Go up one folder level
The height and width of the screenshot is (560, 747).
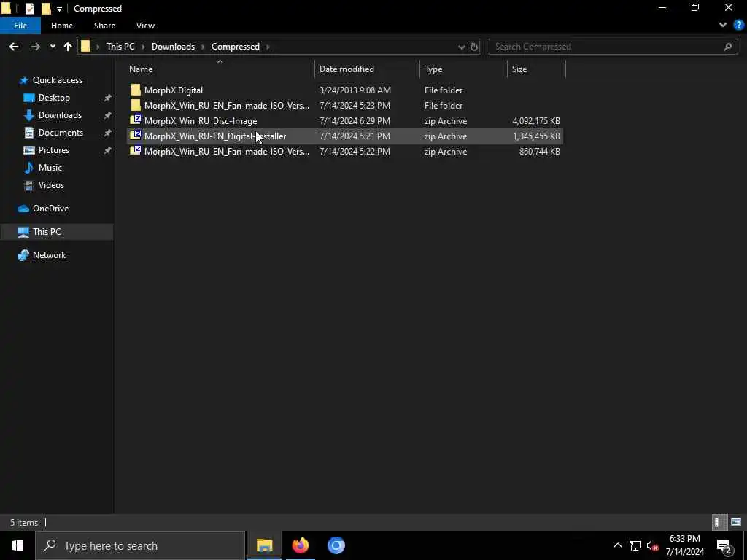(x=68, y=47)
